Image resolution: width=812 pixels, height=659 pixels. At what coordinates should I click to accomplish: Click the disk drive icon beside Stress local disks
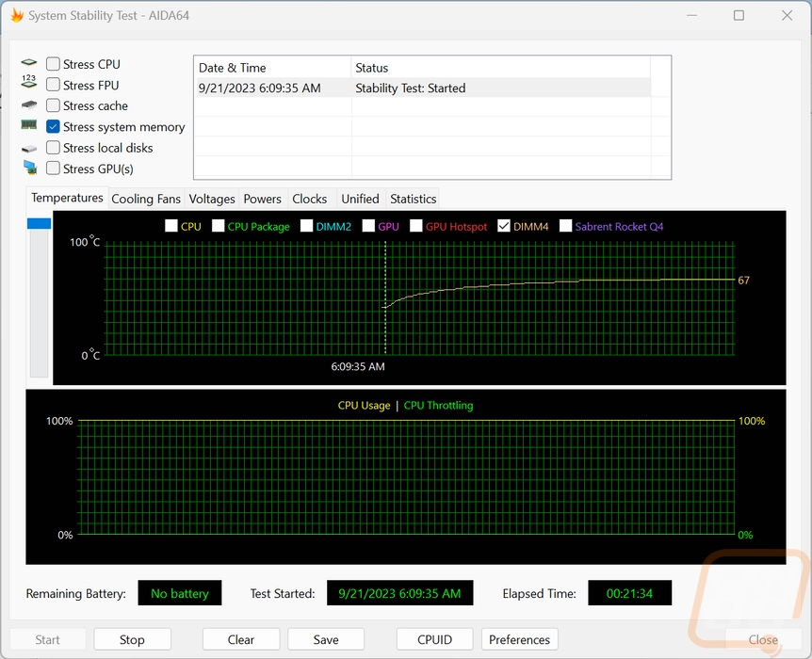pos(29,149)
